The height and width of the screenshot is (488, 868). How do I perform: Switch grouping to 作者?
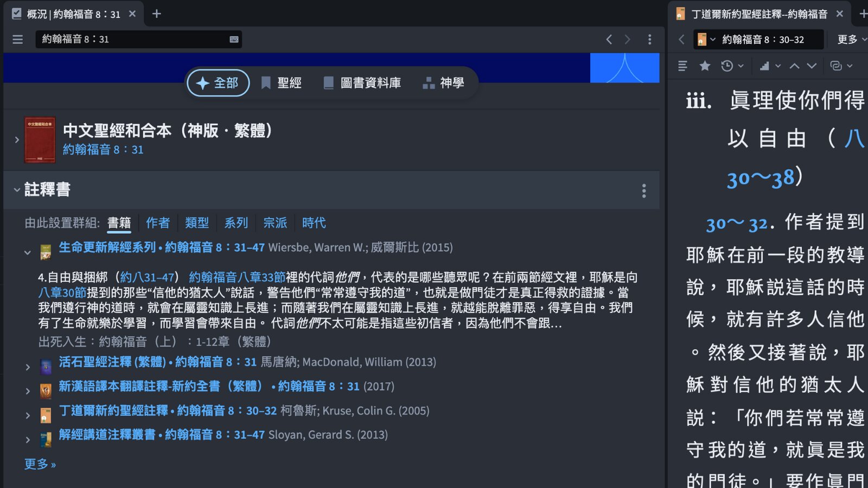[x=157, y=223]
